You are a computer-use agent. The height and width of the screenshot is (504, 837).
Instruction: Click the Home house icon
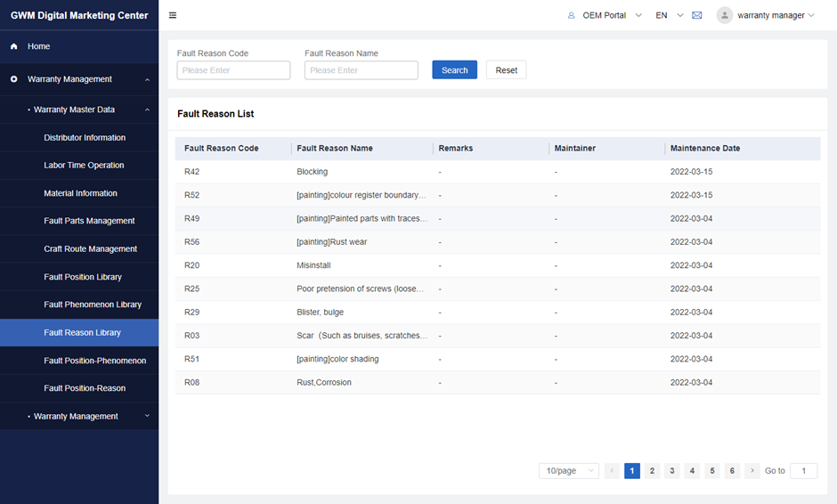click(14, 46)
